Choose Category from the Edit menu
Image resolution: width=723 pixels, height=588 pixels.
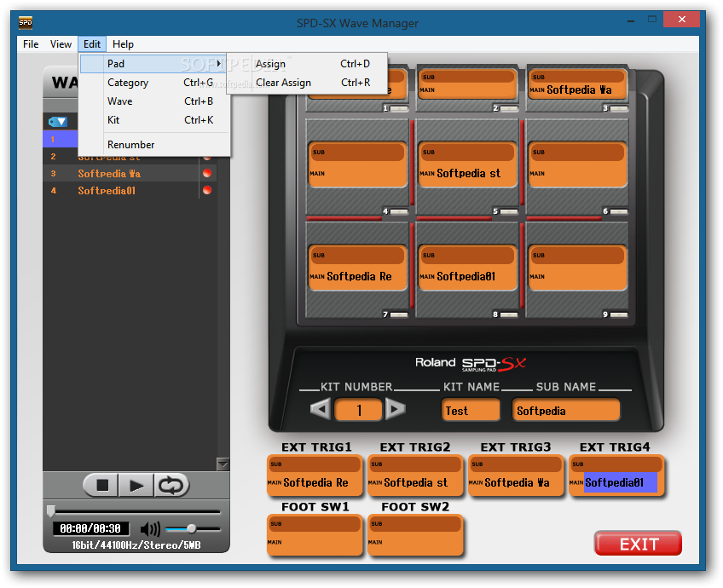tap(153, 83)
